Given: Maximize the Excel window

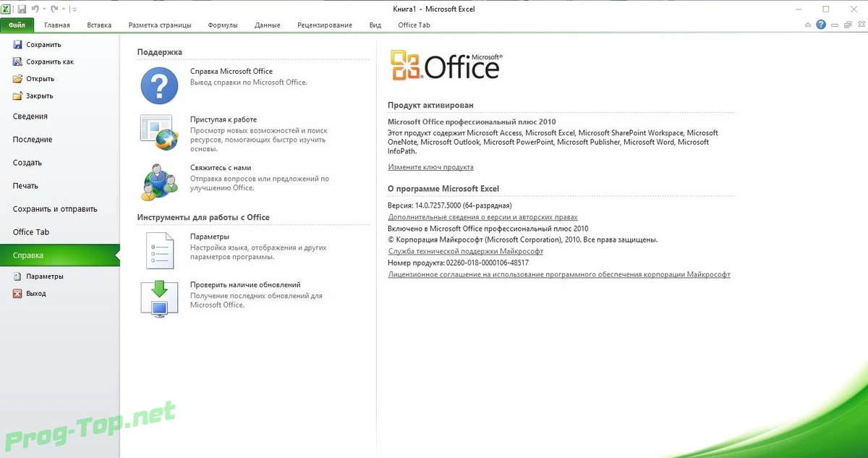Looking at the screenshot, I should click(x=825, y=9).
